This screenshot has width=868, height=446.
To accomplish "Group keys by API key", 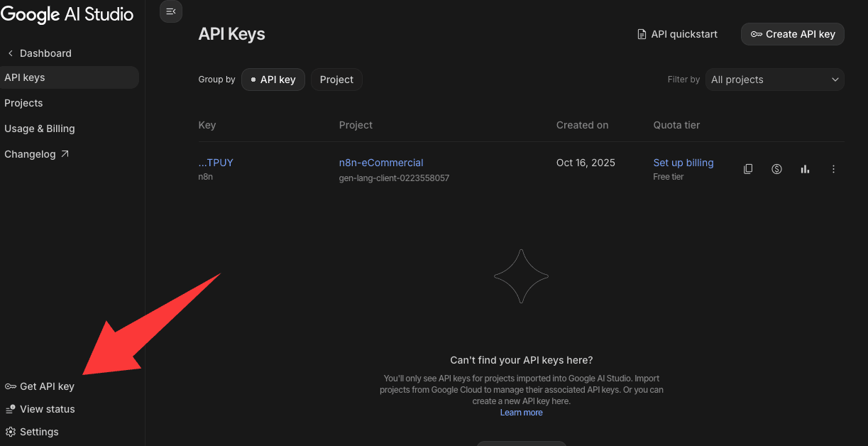I will click(x=273, y=80).
